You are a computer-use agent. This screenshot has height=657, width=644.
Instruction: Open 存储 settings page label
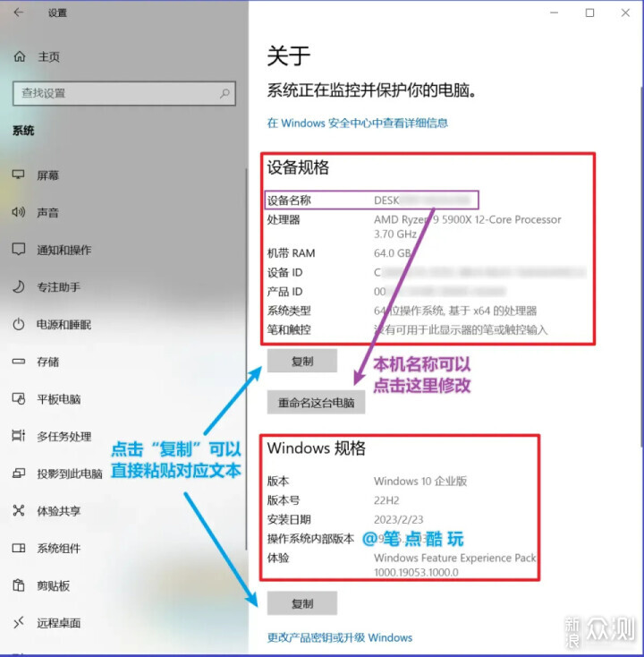coord(47,362)
